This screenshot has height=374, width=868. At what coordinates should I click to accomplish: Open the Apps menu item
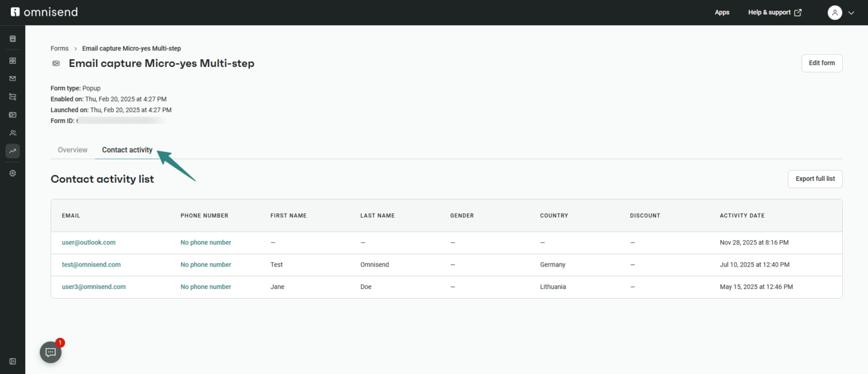(x=722, y=13)
